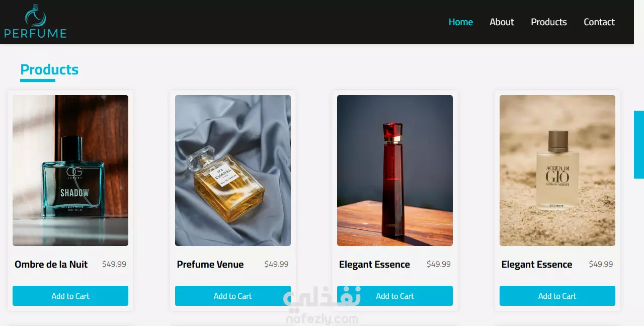Click the Elegant Essence title under Gio bottle

click(537, 264)
